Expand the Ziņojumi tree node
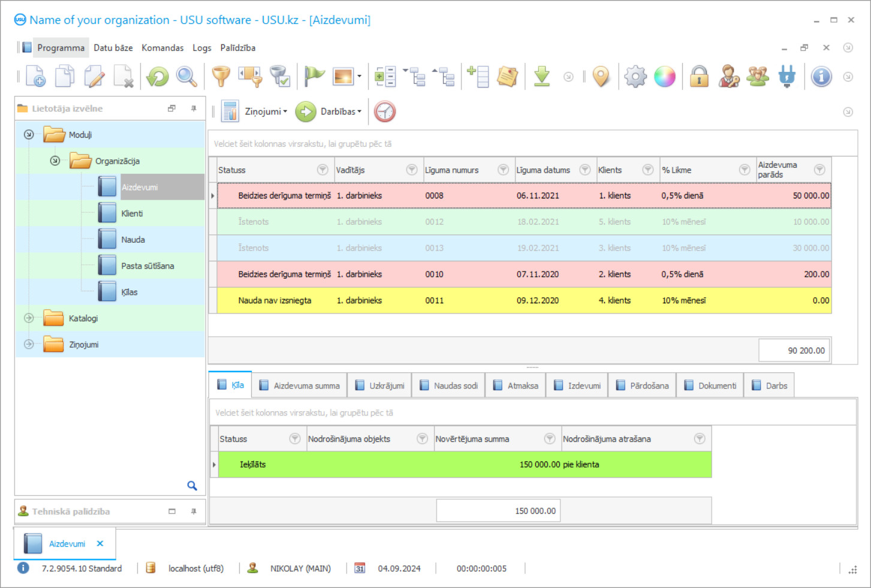 tap(29, 345)
